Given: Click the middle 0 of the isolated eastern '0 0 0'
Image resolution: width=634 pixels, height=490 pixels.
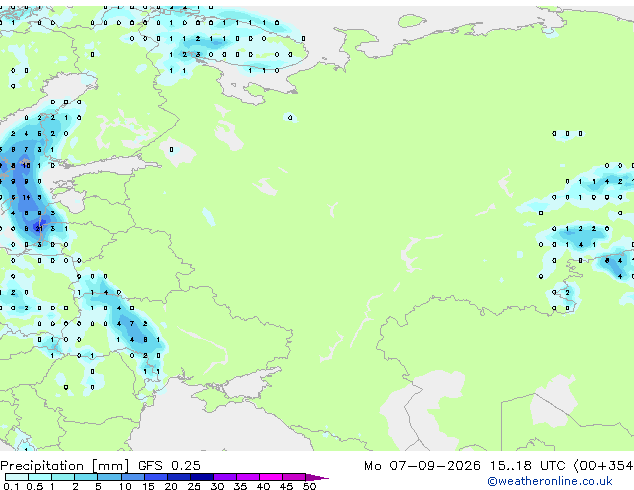Looking at the screenshot, I should (567, 133).
